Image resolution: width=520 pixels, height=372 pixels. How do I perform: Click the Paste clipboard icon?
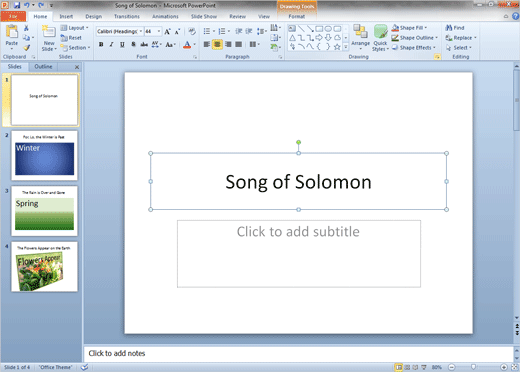pos(12,37)
